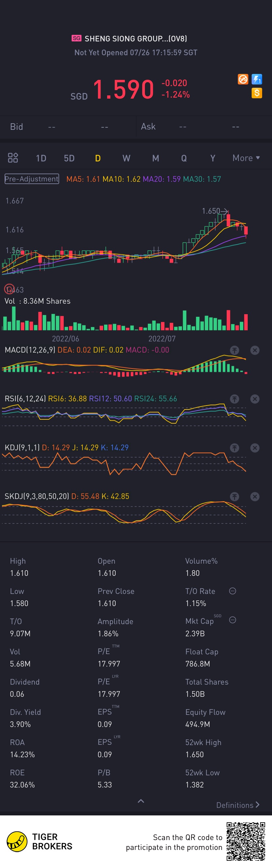Tap the MACD(12,26,9) indicator label
Image resolution: width=272 pixels, height=868 pixels.
point(30,350)
